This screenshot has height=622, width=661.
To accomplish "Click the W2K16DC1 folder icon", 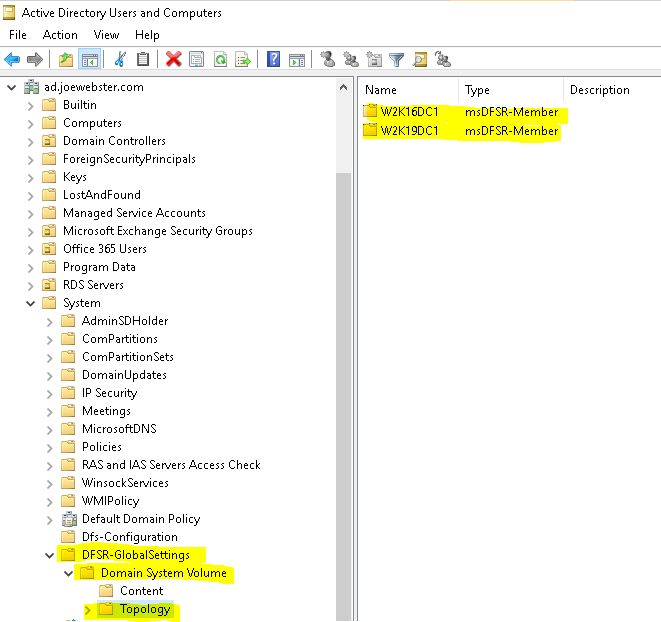I will point(370,111).
